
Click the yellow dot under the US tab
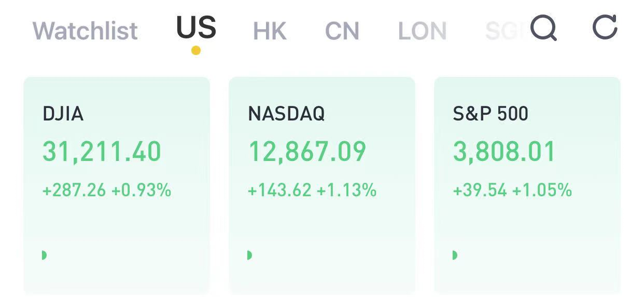[x=196, y=50]
